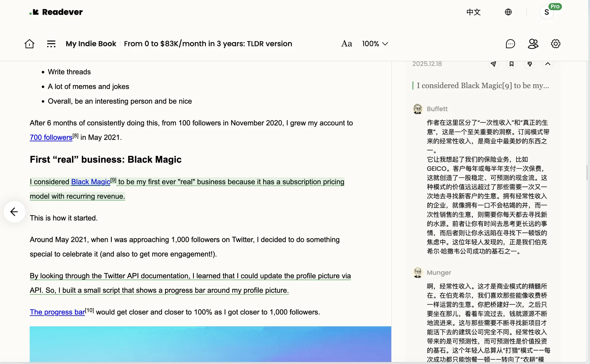
Task: Click the globe language icon
Action: pyautogui.click(x=508, y=12)
